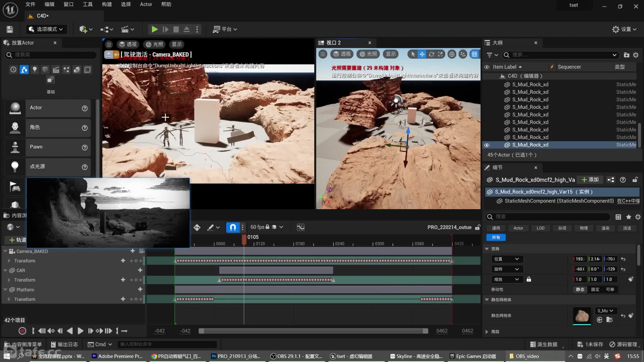Activate the Scale tool in Viewport 2
644x362 pixels.
click(x=440, y=54)
